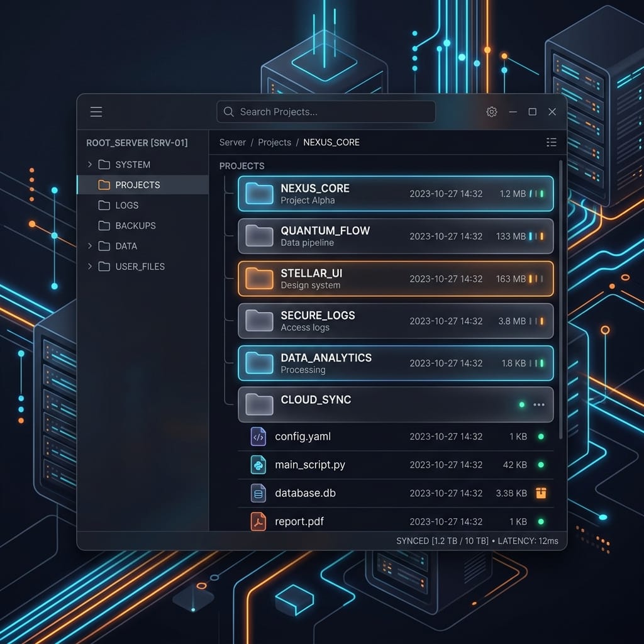
Task: Open the STELLAR_UI project title
Action: pos(311,273)
